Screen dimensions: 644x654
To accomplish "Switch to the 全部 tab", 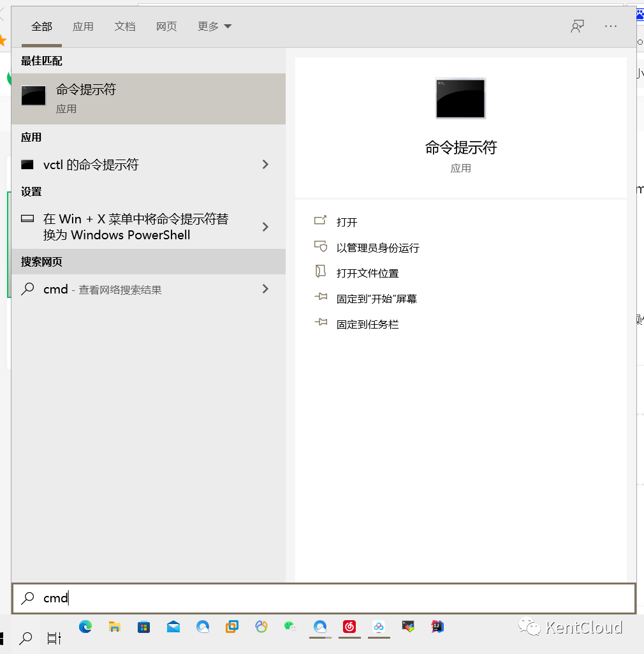I will pyautogui.click(x=41, y=26).
